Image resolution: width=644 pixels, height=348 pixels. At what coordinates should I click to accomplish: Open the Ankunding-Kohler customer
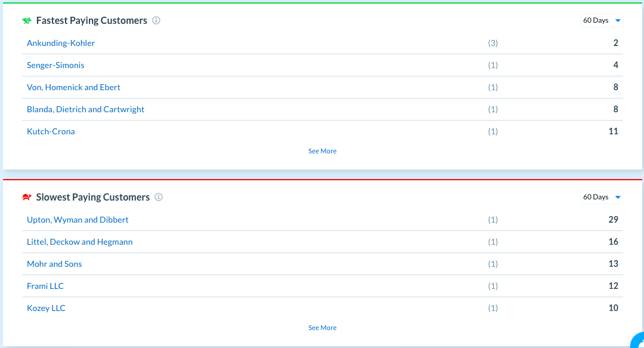tap(61, 43)
